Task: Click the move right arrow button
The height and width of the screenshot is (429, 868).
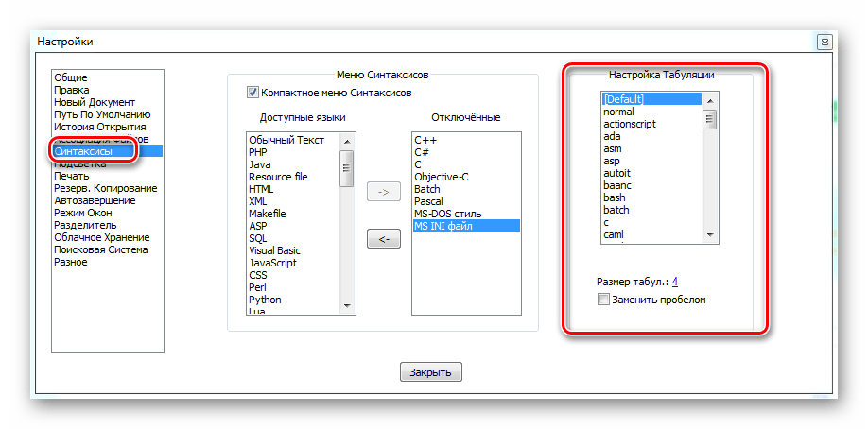Action: 383,193
